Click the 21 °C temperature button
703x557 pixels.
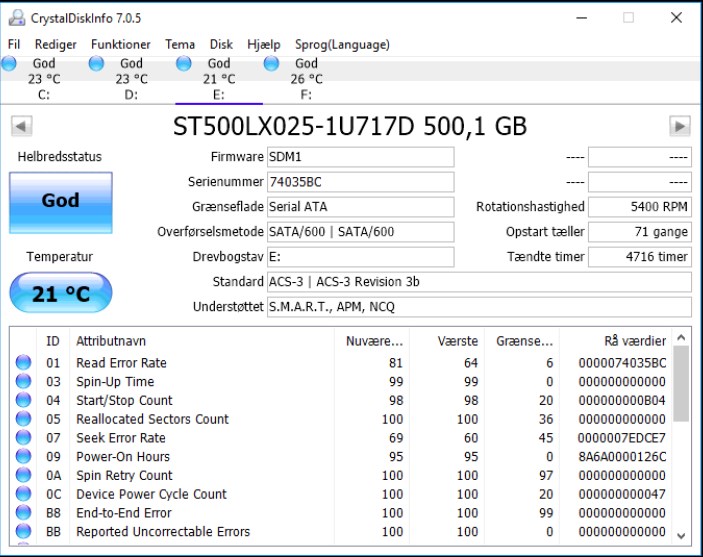tap(61, 293)
